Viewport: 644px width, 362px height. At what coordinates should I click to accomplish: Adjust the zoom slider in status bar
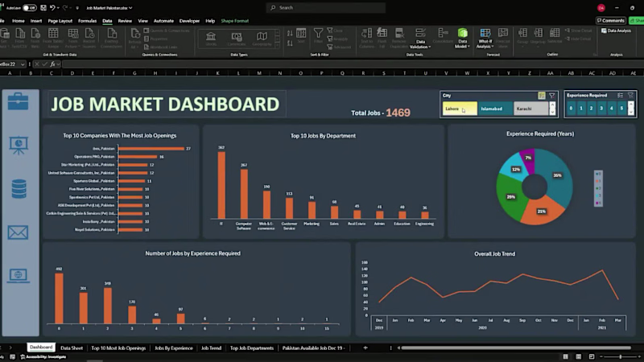620,356
